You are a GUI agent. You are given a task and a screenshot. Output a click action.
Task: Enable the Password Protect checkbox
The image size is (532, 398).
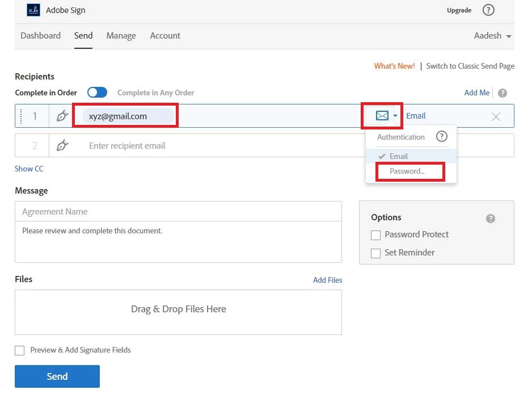[x=375, y=235]
